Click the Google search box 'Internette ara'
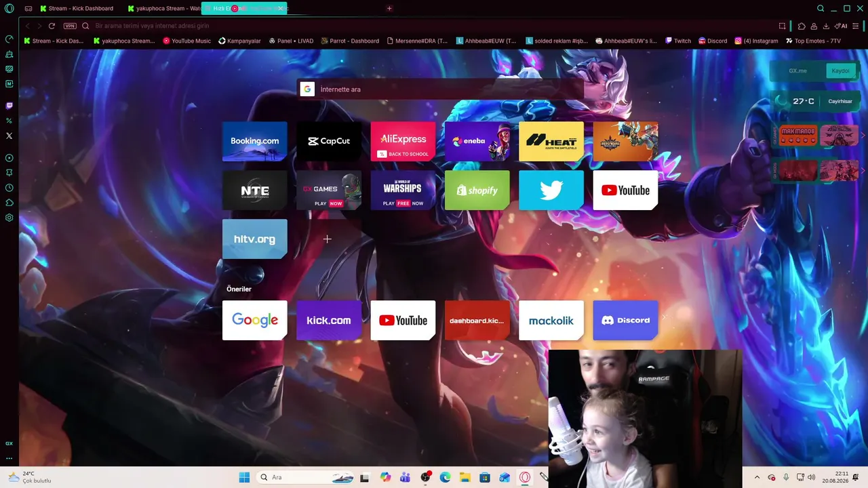The width and height of the screenshot is (868, 488). [x=441, y=89]
